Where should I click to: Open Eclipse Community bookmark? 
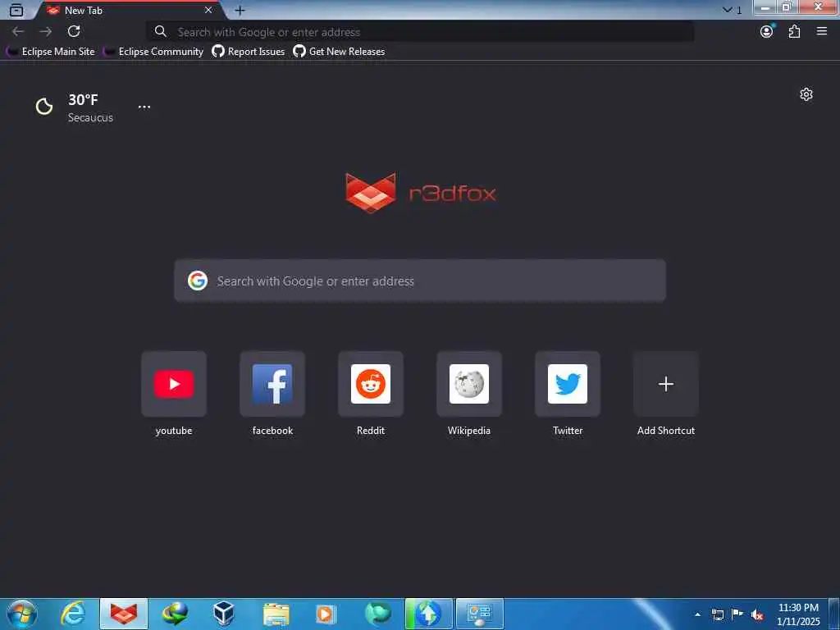(x=153, y=52)
